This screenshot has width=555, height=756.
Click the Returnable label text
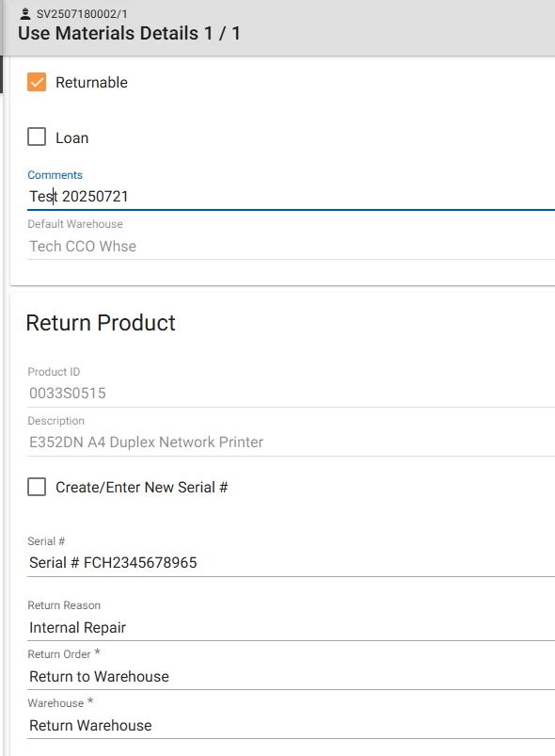[91, 83]
